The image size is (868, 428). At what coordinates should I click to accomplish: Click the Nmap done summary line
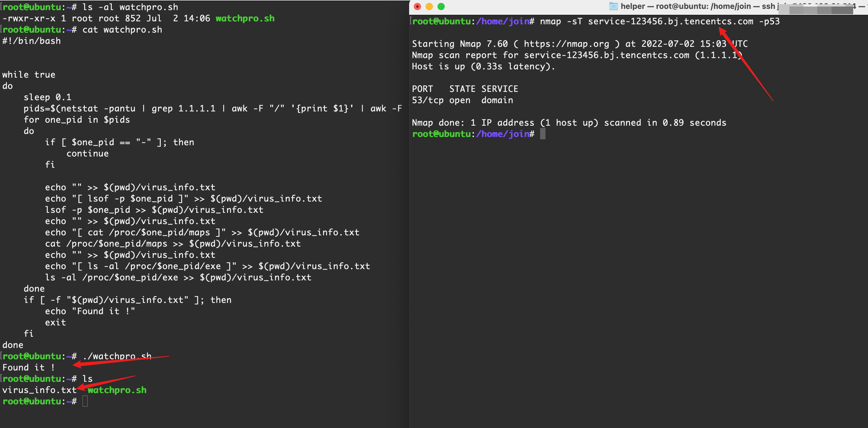569,123
